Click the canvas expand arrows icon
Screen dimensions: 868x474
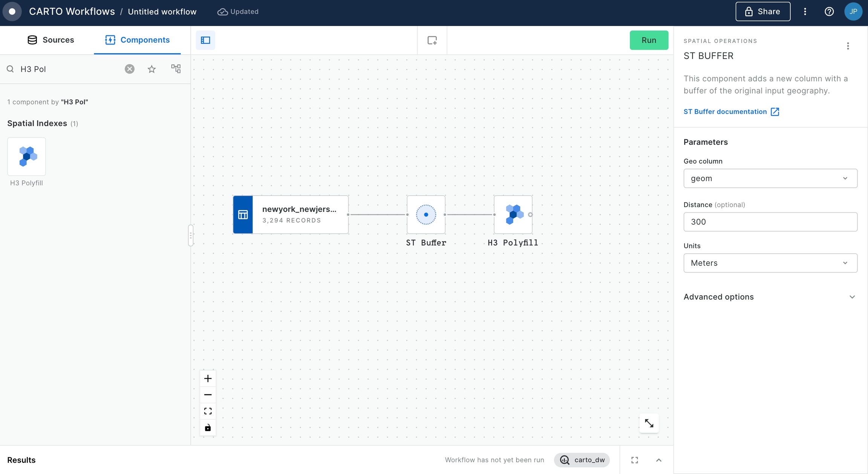pos(649,423)
